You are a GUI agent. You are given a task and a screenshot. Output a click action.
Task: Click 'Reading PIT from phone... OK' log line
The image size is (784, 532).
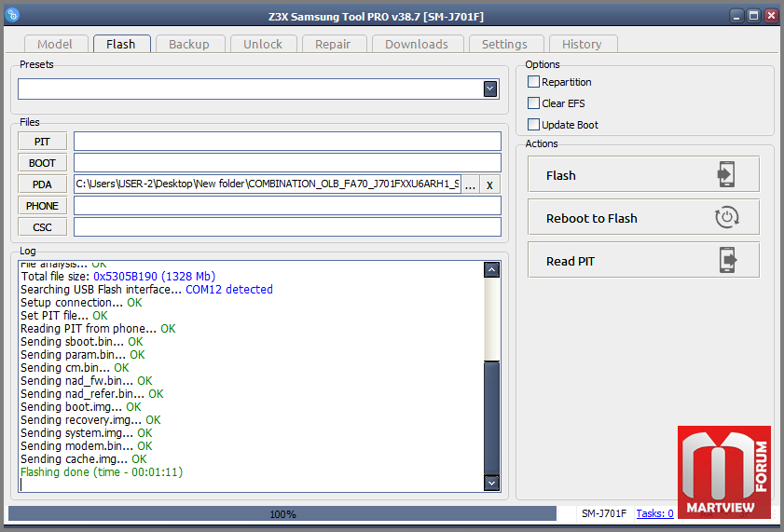(98, 329)
